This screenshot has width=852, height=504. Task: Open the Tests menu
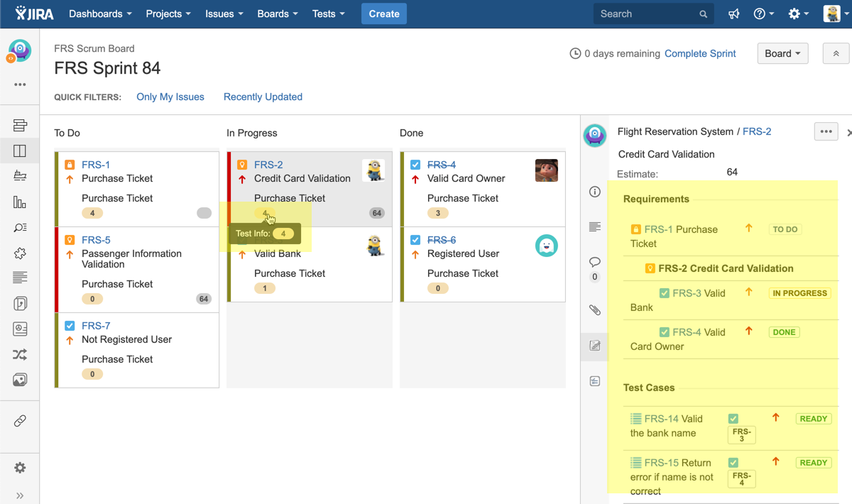point(328,14)
